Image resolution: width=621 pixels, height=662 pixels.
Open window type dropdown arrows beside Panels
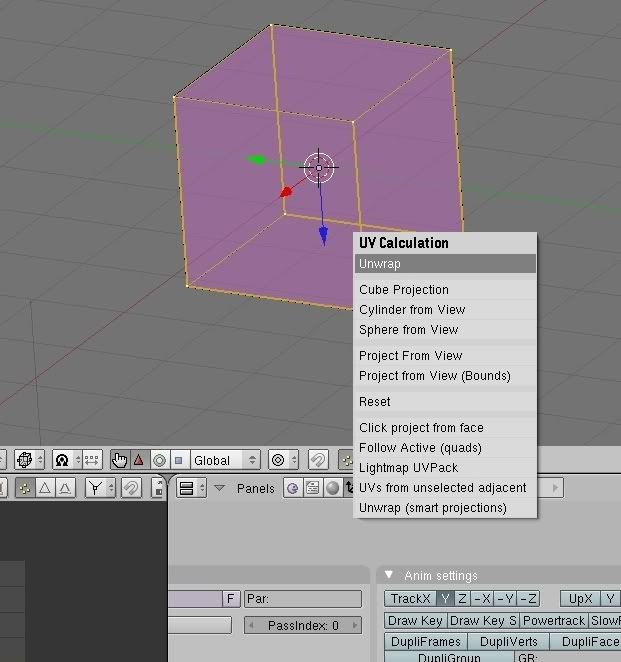[x=202, y=488]
